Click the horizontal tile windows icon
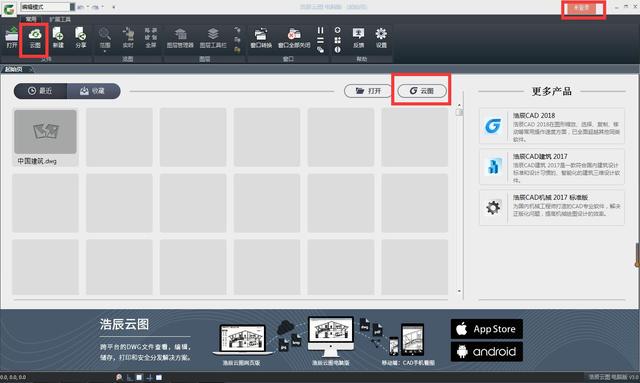 (320, 40)
